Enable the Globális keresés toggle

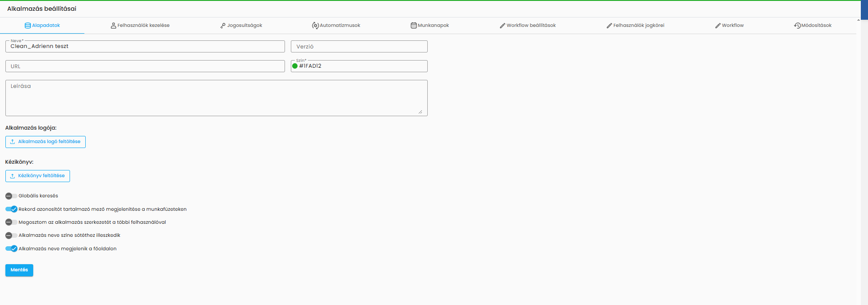click(x=11, y=196)
